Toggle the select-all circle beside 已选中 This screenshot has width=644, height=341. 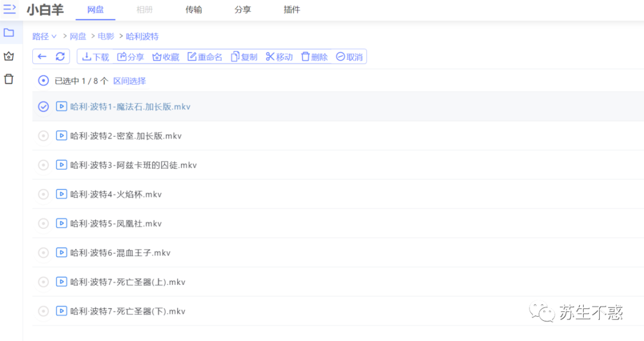(x=43, y=80)
